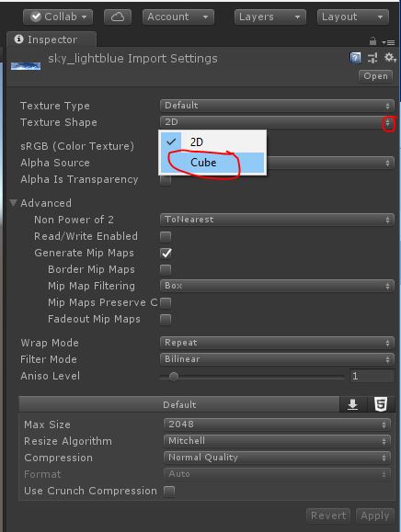Viewport: 401px width, 532px height.
Task: Open the Texture Shape dropdown
Action: [277, 122]
